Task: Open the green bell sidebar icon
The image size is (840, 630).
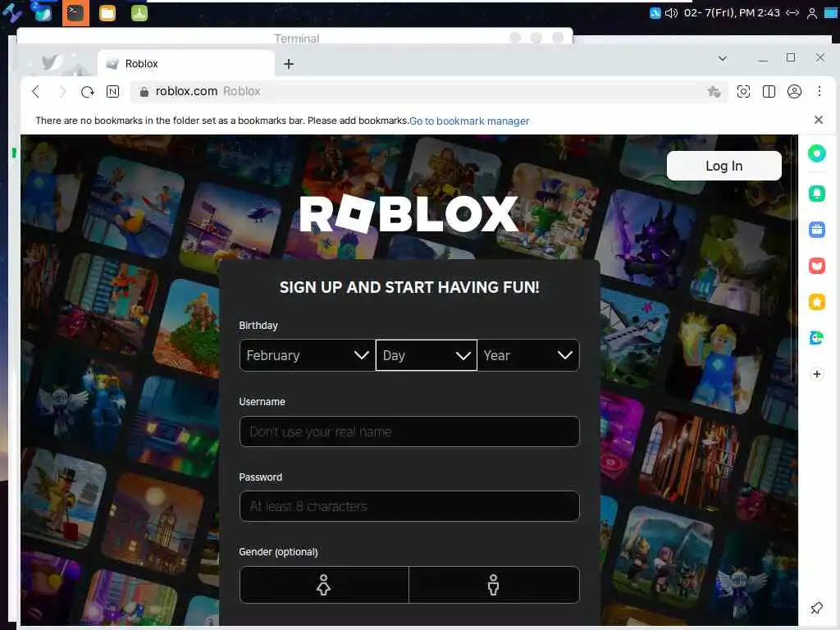Action: (816, 194)
